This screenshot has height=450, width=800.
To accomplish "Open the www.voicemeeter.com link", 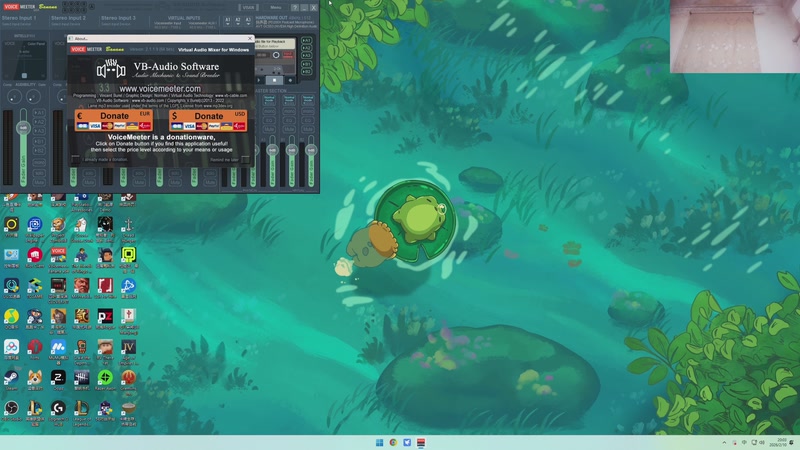I will (x=160, y=89).
